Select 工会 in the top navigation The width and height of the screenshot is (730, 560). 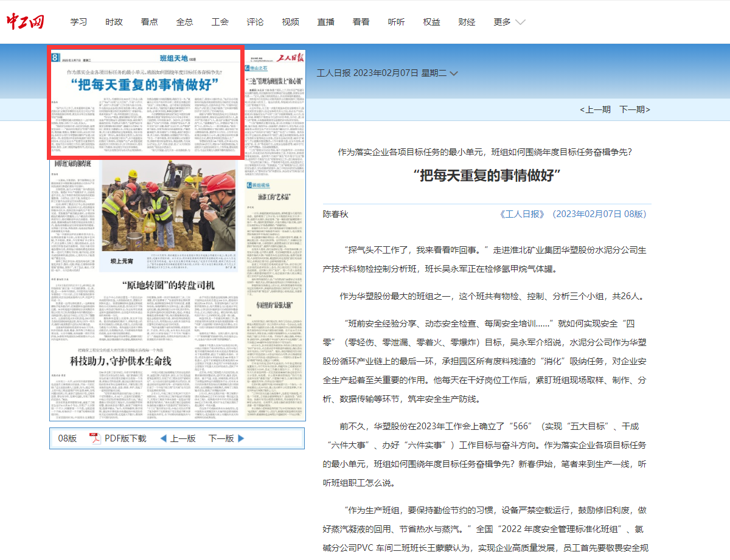tap(220, 22)
